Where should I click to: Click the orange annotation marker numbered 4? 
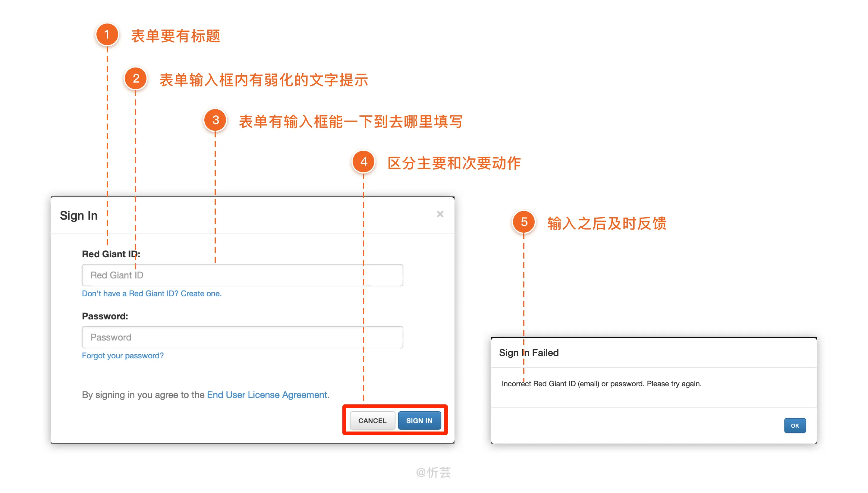[x=363, y=162]
